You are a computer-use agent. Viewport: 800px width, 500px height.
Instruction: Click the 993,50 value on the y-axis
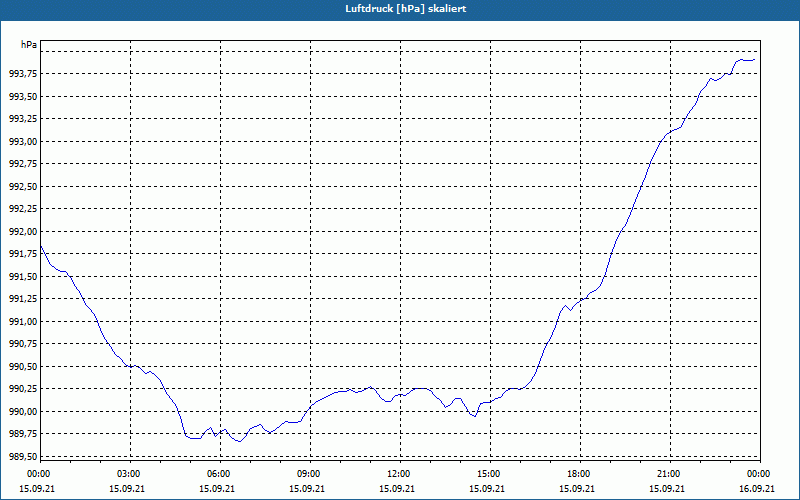[x=23, y=96]
